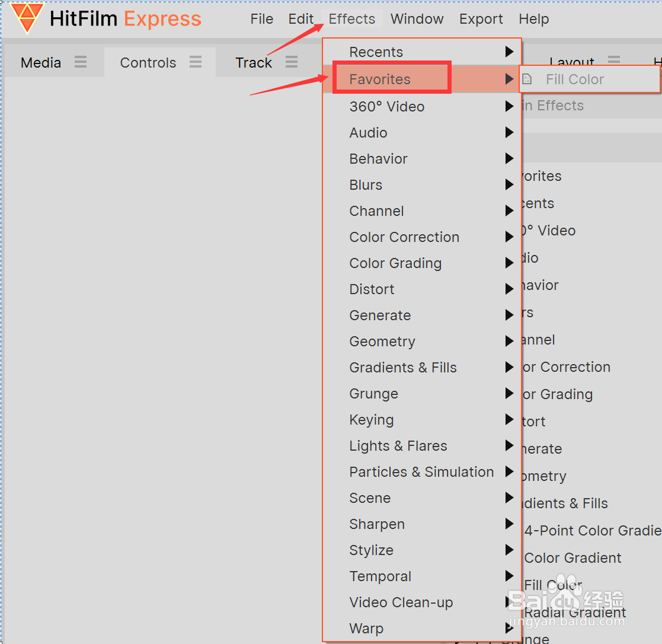Switch to the Layout tab
The image size is (662, 644).
572,62
